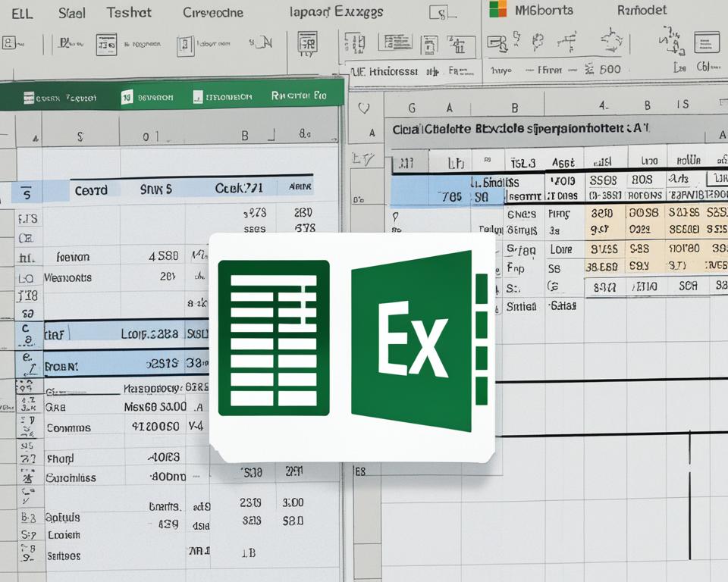Click the 'Surchluss' cell

(x=71, y=477)
